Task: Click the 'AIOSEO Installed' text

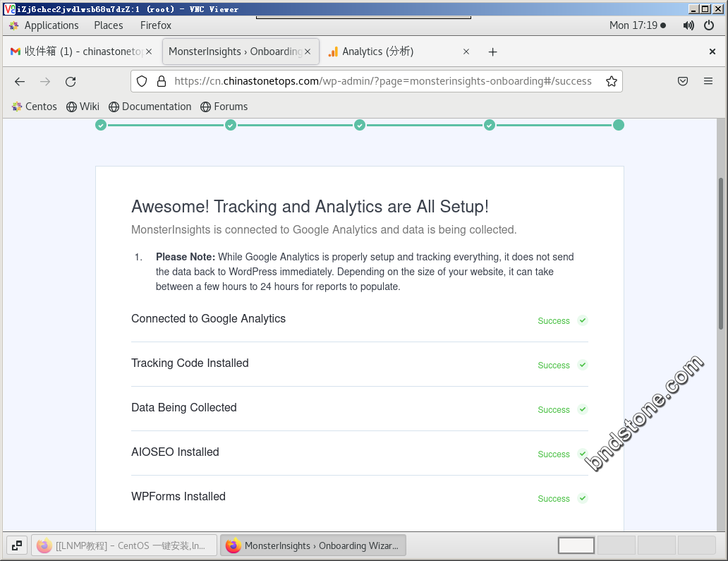Action: 175,452
